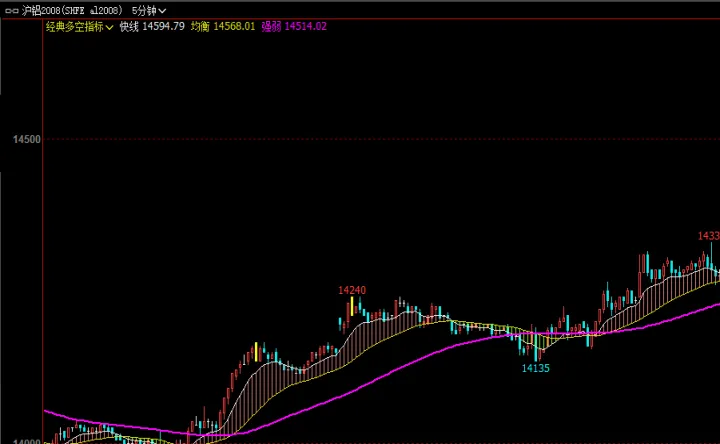The height and width of the screenshot is (444, 720).
Task: Click the 快线 14594.79 indicator value
Action: 152,26
